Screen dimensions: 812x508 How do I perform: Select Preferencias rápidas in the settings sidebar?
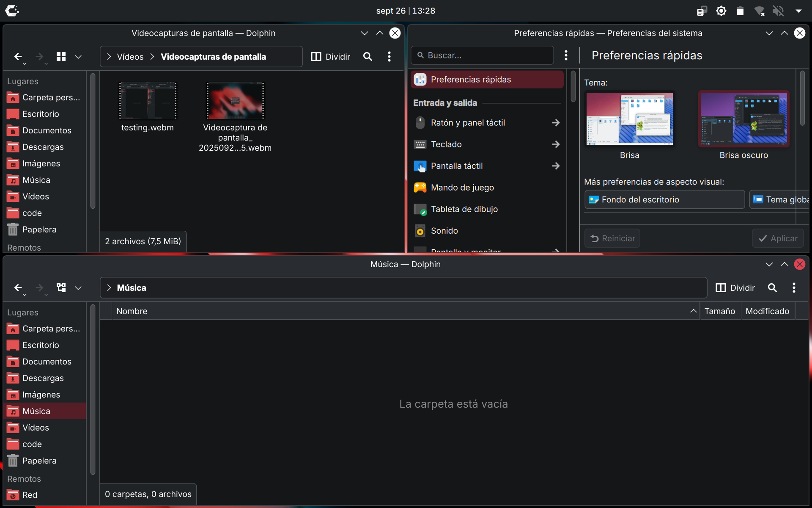(x=487, y=80)
